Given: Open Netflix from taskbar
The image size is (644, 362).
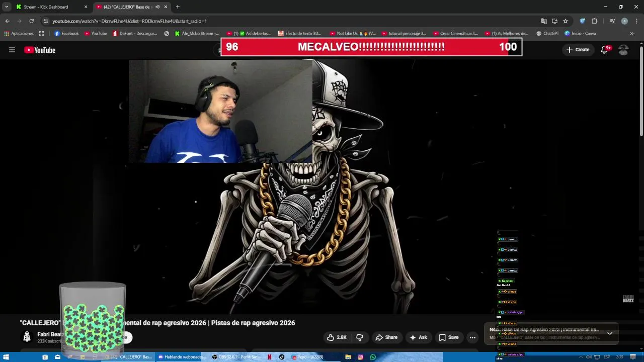Looking at the screenshot, I should pos(269,357).
